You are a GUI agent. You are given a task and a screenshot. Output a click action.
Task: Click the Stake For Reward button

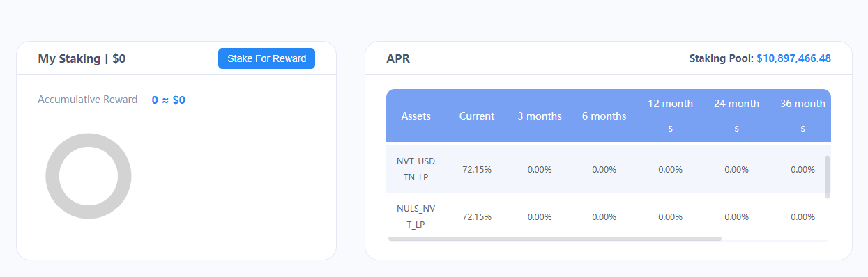point(266,58)
